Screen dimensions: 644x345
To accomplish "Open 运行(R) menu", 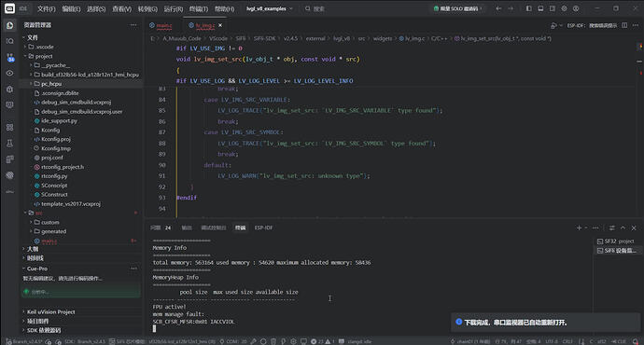I will pyautogui.click(x=174, y=8).
